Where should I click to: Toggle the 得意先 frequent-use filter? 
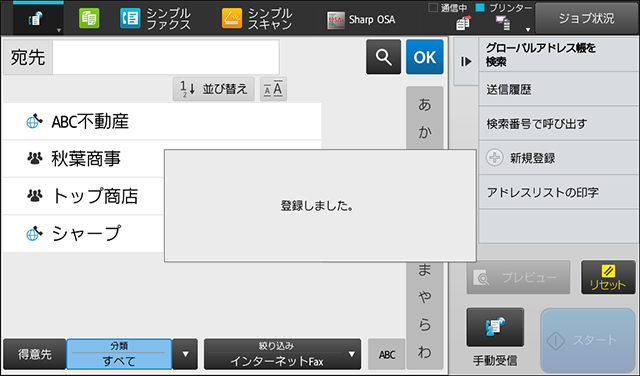pos(34,354)
